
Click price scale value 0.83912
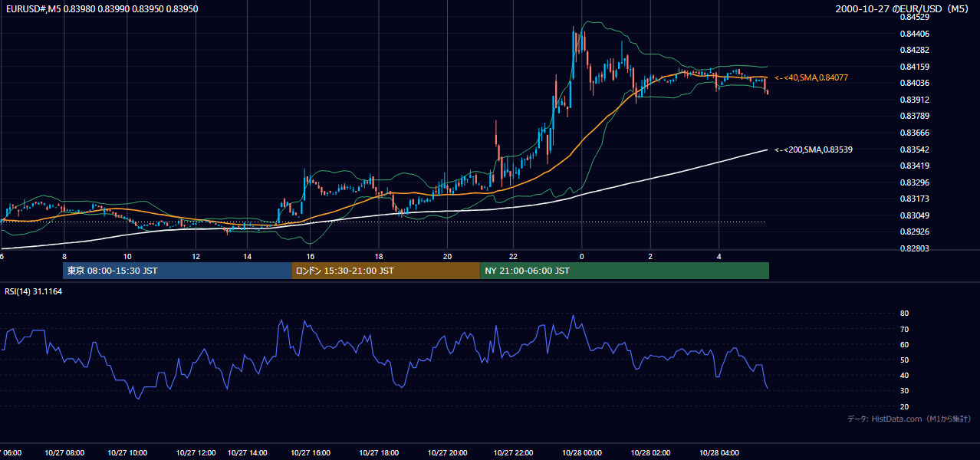pos(914,100)
